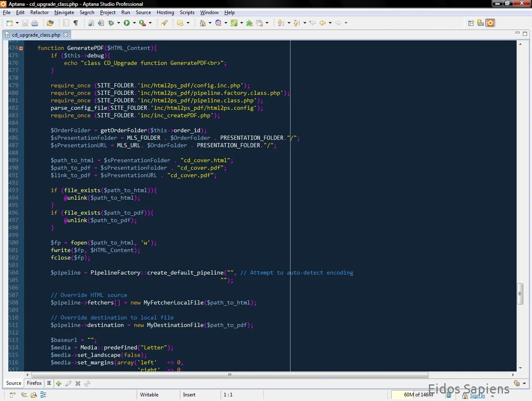Maximize the editor pane
This screenshot has width=532, height=401.
(525, 33)
